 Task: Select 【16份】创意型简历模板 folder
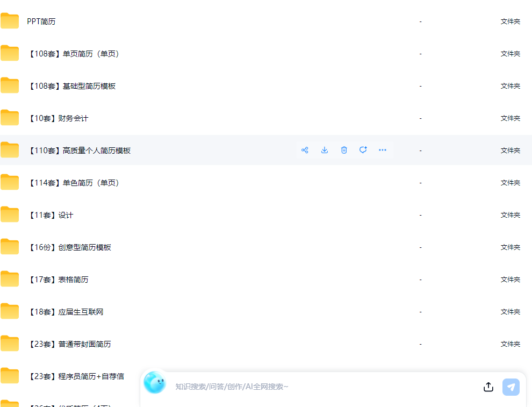pyautogui.click(x=69, y=247)
